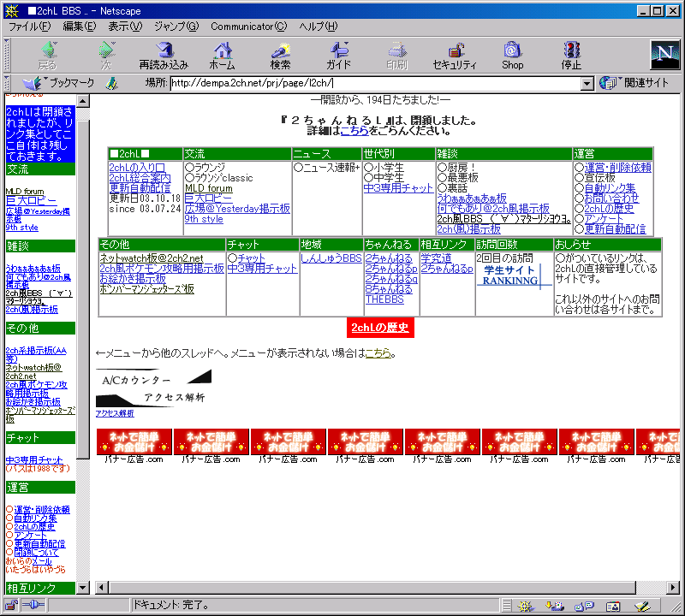Open 2ch系掲示板(AA等) link in sidebar
Image resolution: width=685 pixels, height=616 pixels.
[36, 354]
